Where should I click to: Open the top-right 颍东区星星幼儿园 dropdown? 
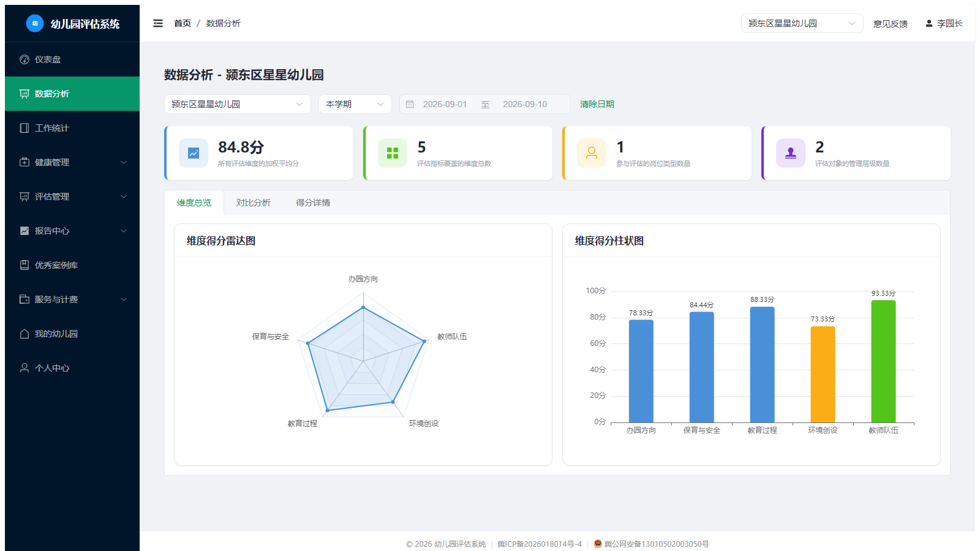(x=802, y=23)
